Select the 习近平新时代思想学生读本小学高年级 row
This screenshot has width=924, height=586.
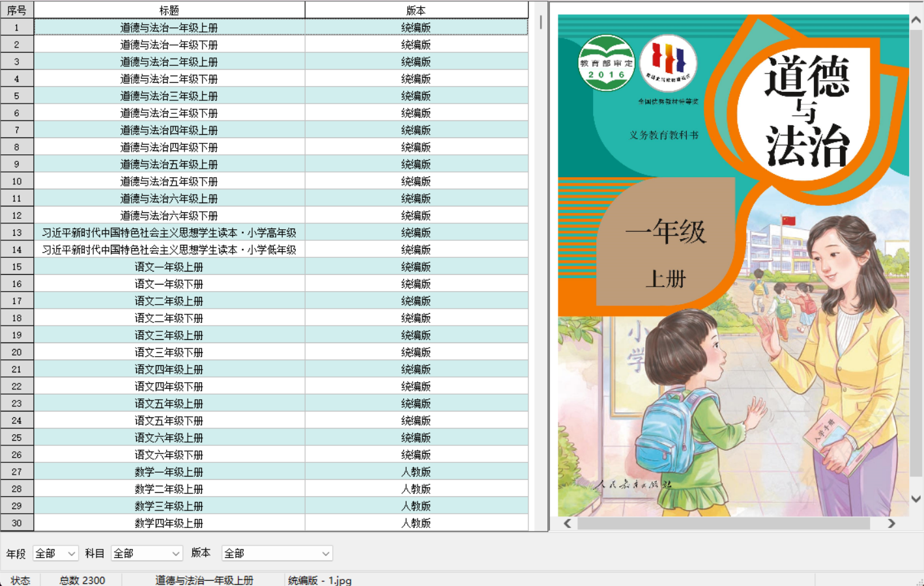click(169, 232)
